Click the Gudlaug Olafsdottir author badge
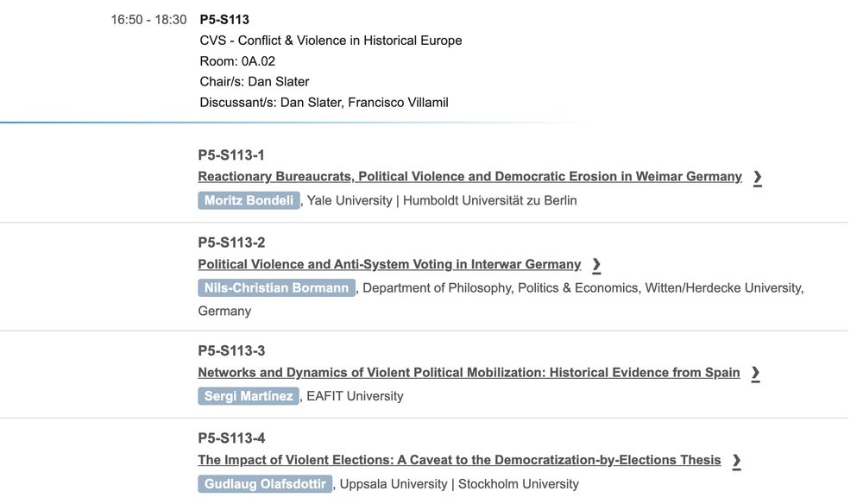Screen dimensions: 863x504 (x=265, y=484)
